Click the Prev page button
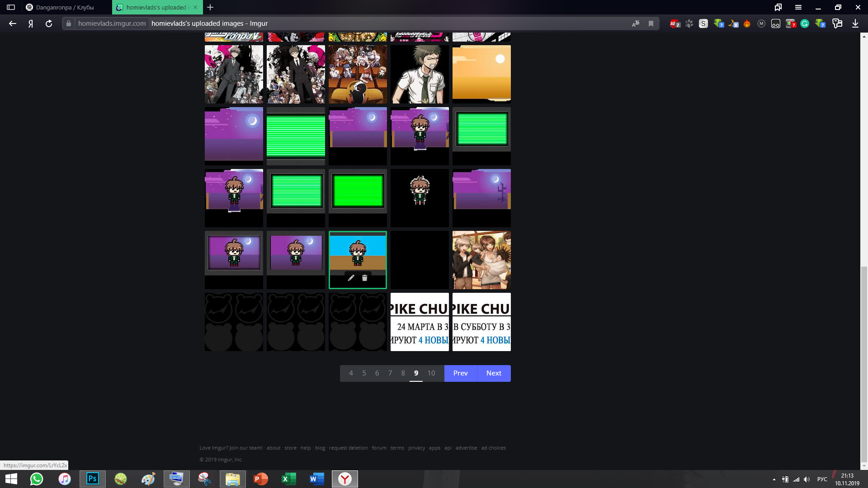The width and height of the screenshot is (868, 488). click(460, 373)
